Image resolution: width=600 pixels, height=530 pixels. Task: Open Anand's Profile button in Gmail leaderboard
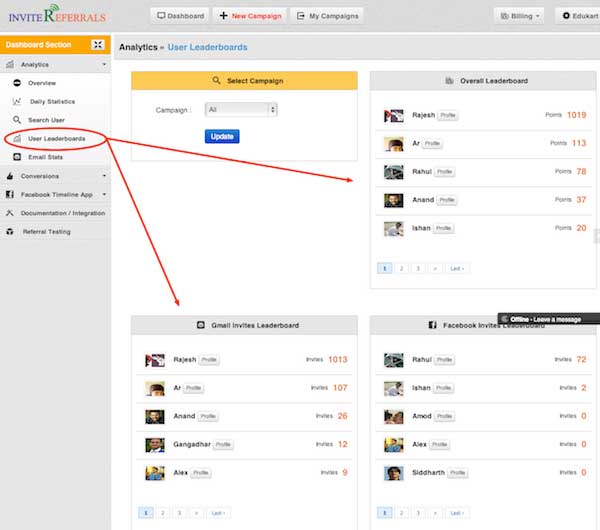[x=208, y=416]
